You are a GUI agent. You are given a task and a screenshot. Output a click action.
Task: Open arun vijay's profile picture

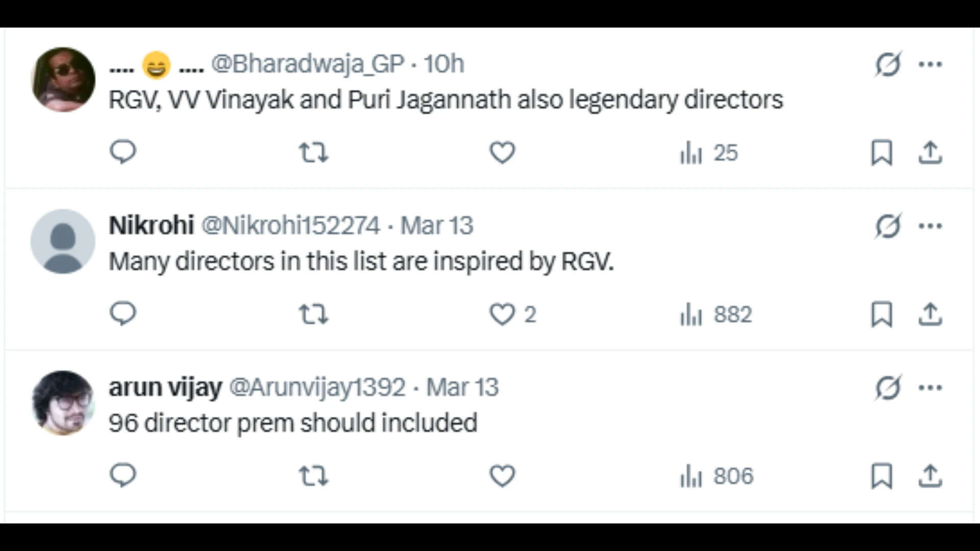(x=63, y=403)
